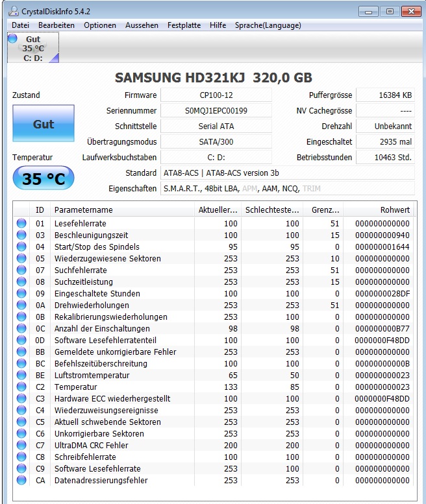Click the Laufwerksbuchstaben field C: D:

216,158
